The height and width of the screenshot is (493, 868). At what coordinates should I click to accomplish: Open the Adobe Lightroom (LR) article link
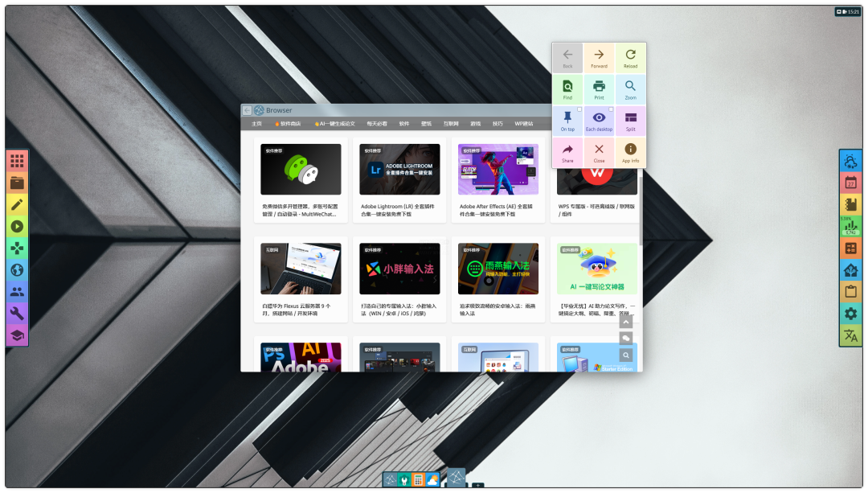pyautogui.click(x=398, y=210)
